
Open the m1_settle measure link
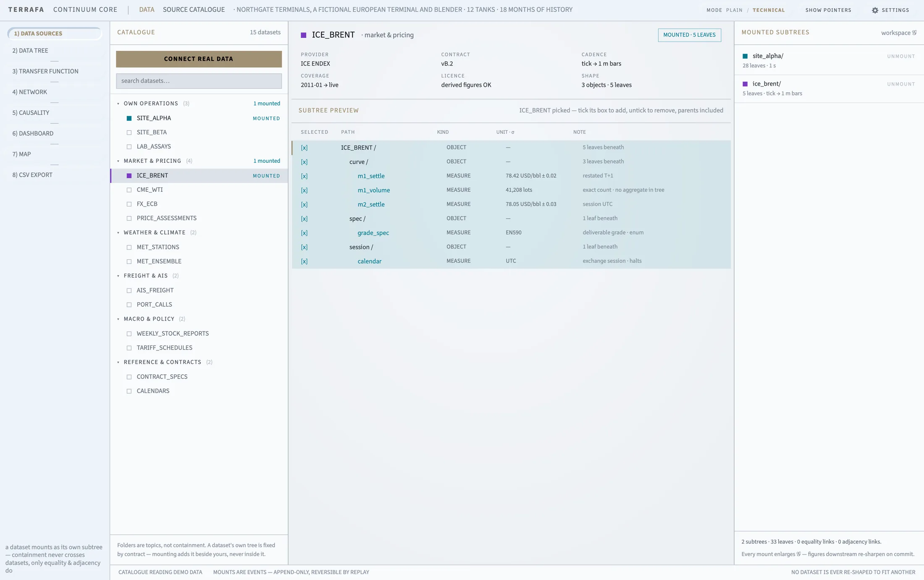(371, 176)
